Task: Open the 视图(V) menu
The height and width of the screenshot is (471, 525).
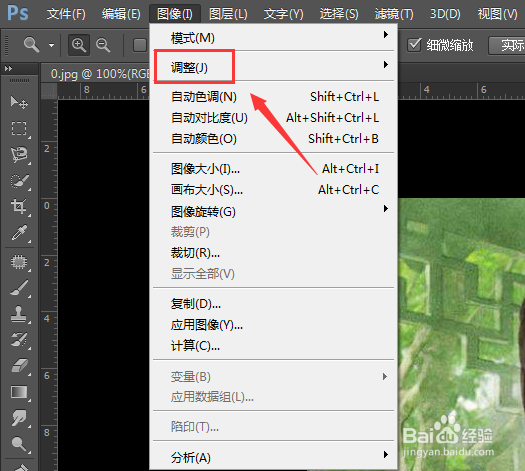Action: click(x=498, y=14)
